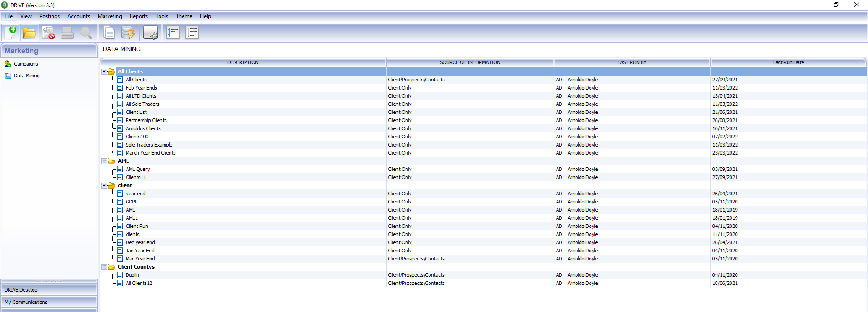The width and height of the screenshot is (868, 312).
Task: Open the DRIVE Desktop panel button
Action: [x=49, y=290]
